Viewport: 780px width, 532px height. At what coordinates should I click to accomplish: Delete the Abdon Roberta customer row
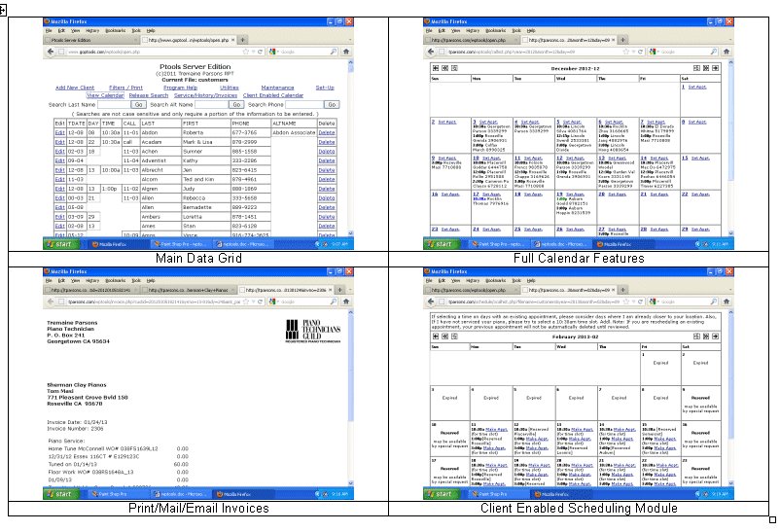(327, 134)
